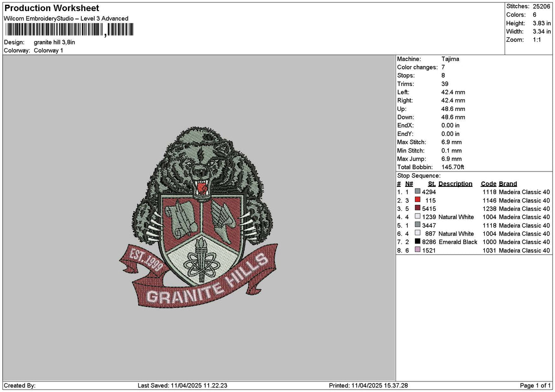
Task: Click the thread code 1031
Action: (489, 251)
